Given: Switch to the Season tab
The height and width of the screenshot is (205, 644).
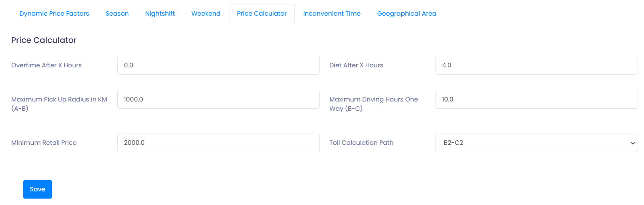Looking at the screenshot, I should 117,14.
